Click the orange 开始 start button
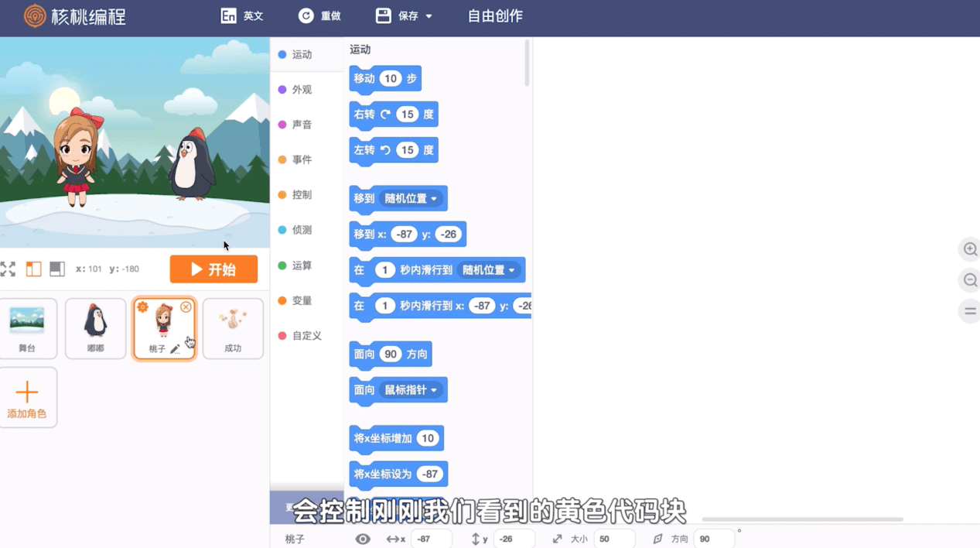Image resolution: width=980 pixels, height=548 pixels. pos(214,269)
